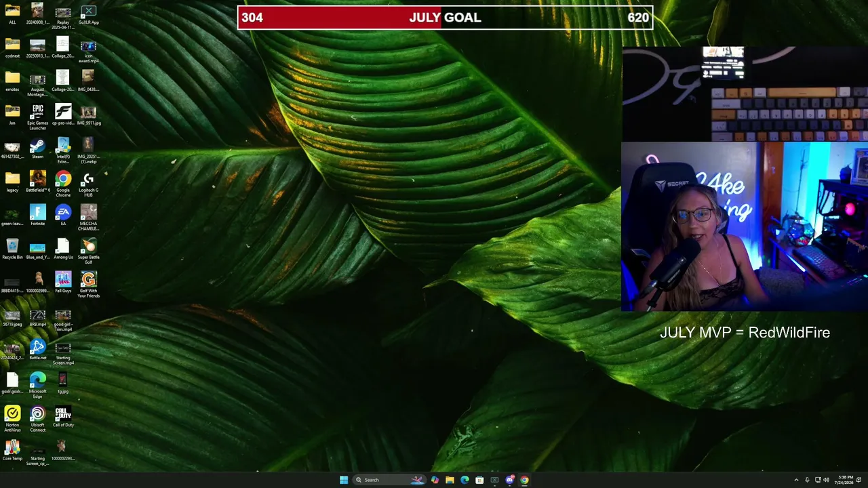
Task: Launch Fall Guys shortcut
Action: (63, 282)
